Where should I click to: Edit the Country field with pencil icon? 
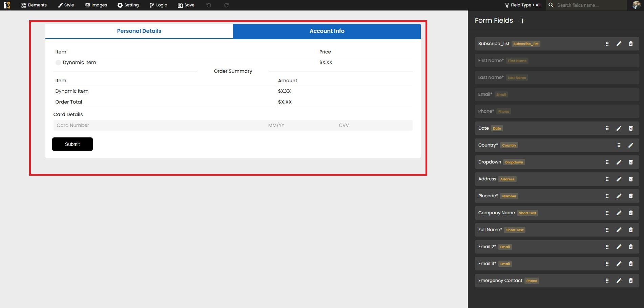(x=630, y=145)
